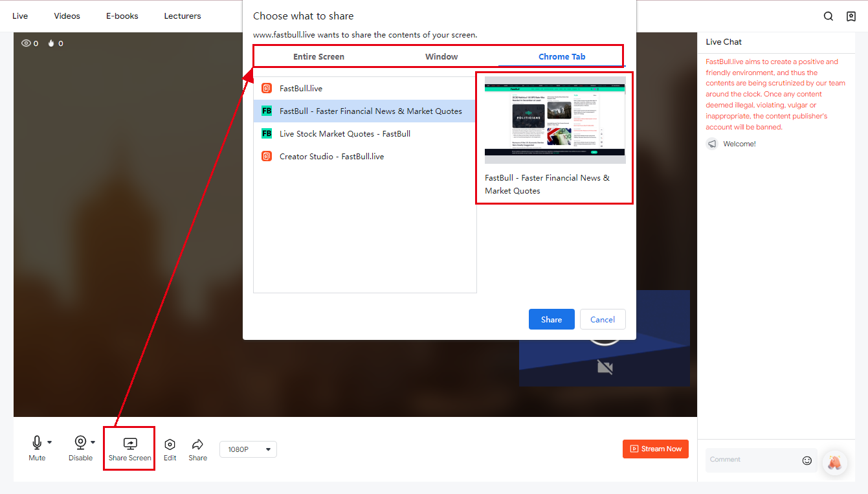Open the emoji picker in comment box
This screenshot has width=868, height=494.
click(x=807, y=460)
